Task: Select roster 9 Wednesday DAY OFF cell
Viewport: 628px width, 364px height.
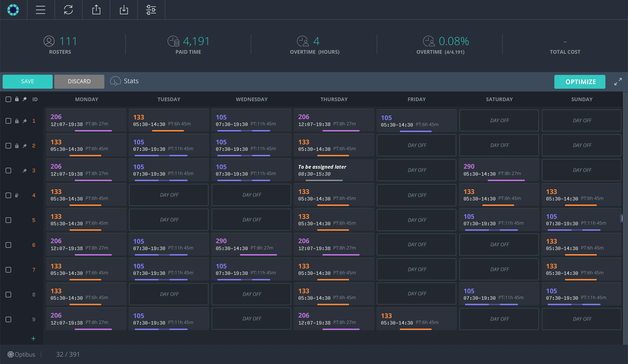Action: [x=251, y=319]
